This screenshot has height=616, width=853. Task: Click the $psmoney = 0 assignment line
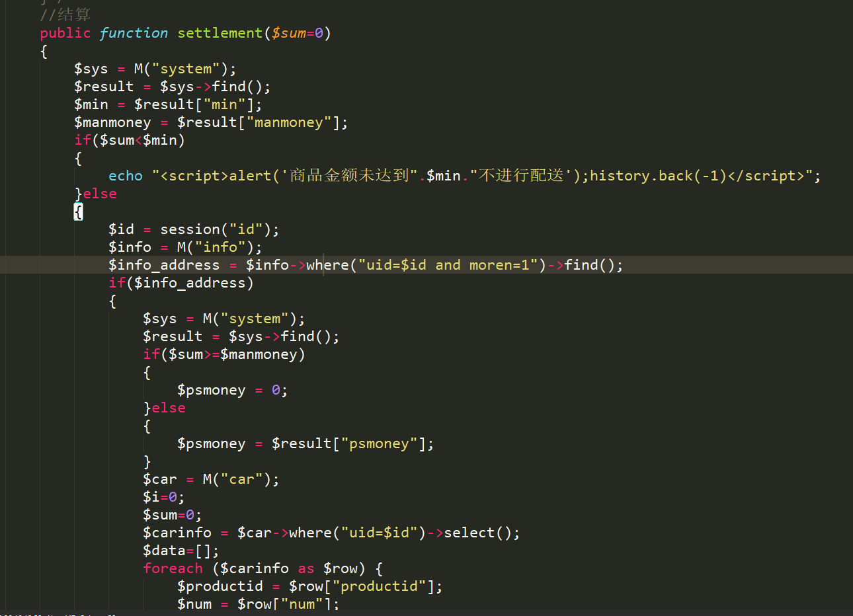coord(231,390)
